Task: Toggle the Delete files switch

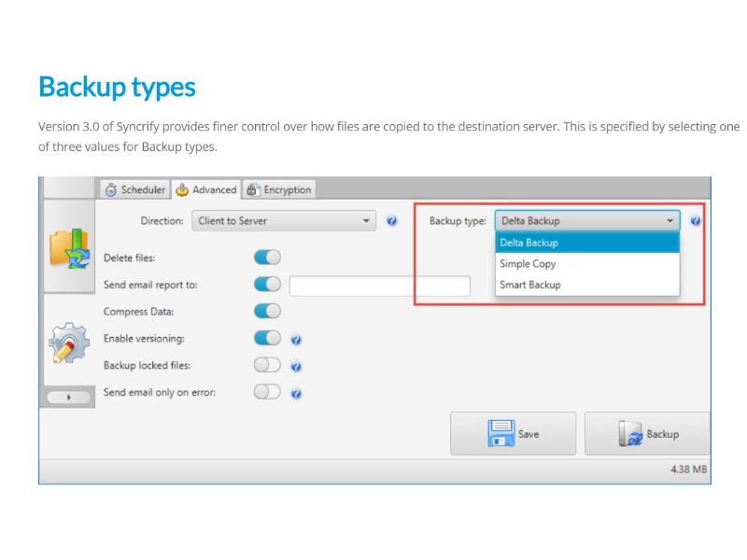Action: (267, 258)
